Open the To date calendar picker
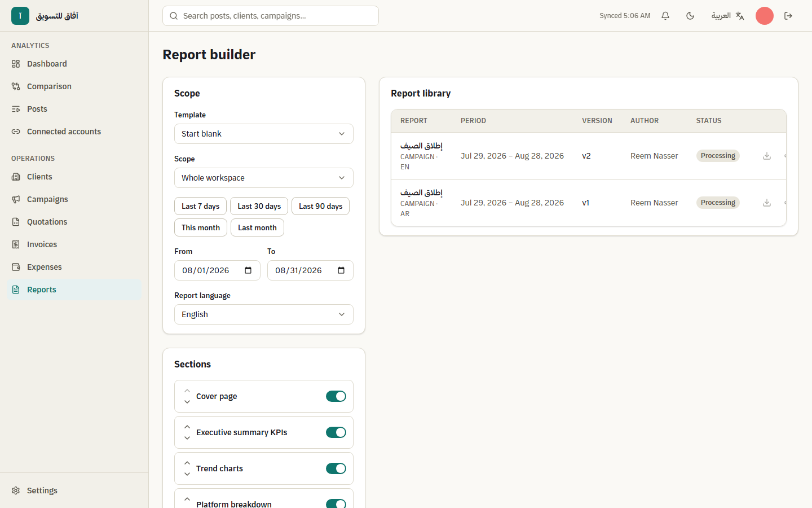Viewport: 812px width, 508px height. pyautogui.click(x=341, y=270)
